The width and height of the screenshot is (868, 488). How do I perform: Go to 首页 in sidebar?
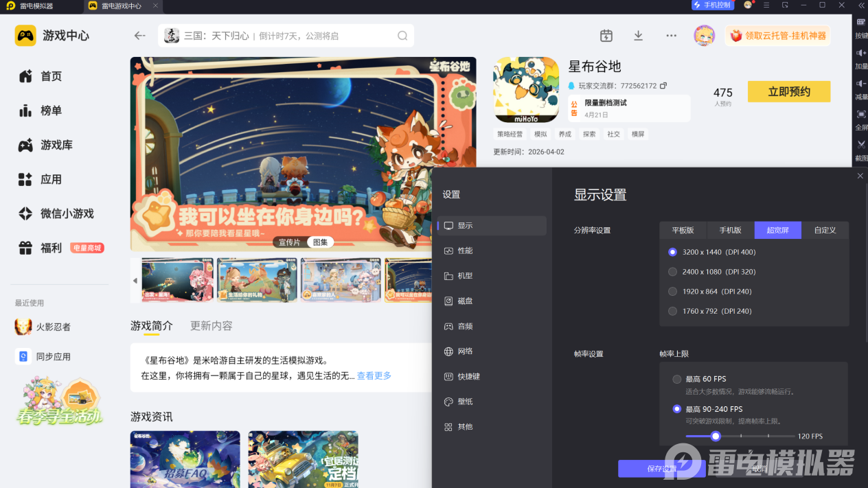click(41, 76)
